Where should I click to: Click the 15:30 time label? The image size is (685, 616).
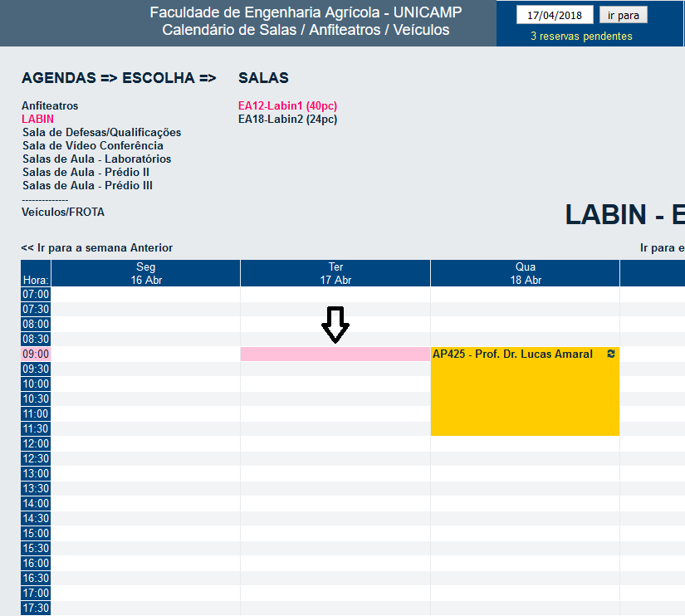coord(36,548)
